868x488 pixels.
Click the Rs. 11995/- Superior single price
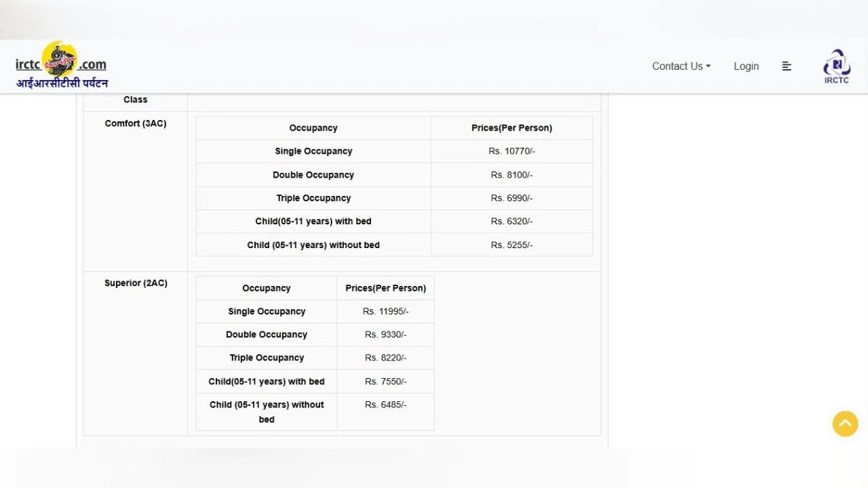[x=385, y=311]
